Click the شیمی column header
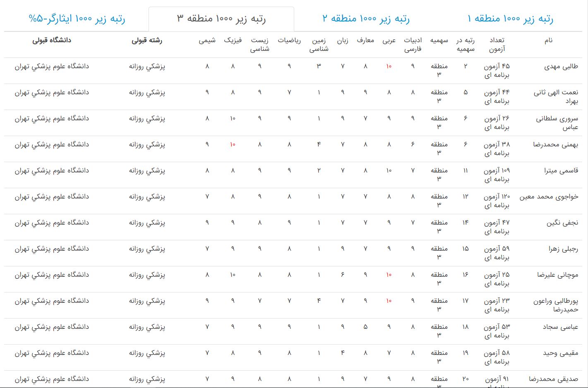Screen dimensions: 588x388 click(207, 41)
